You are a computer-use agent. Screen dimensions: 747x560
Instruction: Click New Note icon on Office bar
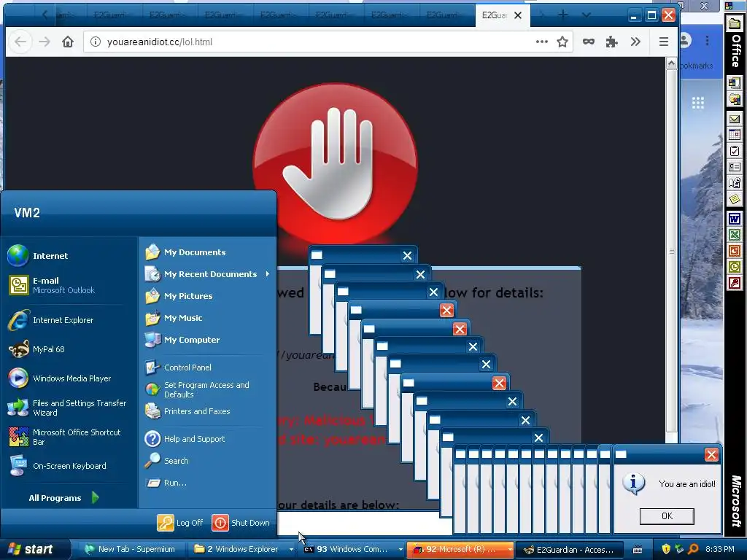tap(735, 199)
